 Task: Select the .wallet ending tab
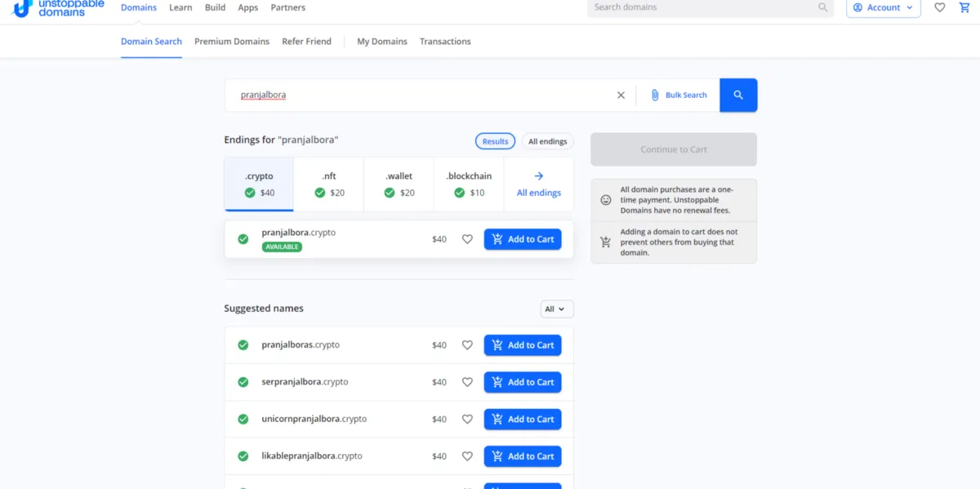click(399, 184)
